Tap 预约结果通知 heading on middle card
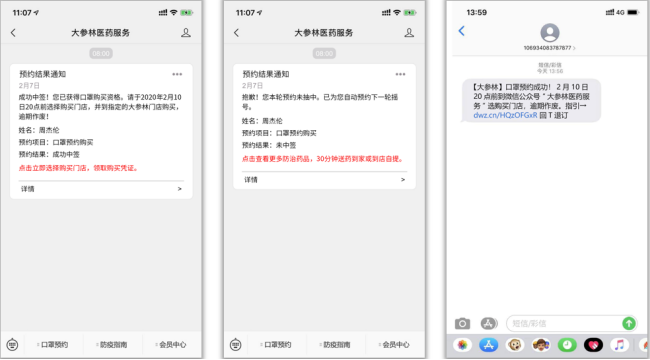The width and height of the screenshot is (650, 360). 266,74
